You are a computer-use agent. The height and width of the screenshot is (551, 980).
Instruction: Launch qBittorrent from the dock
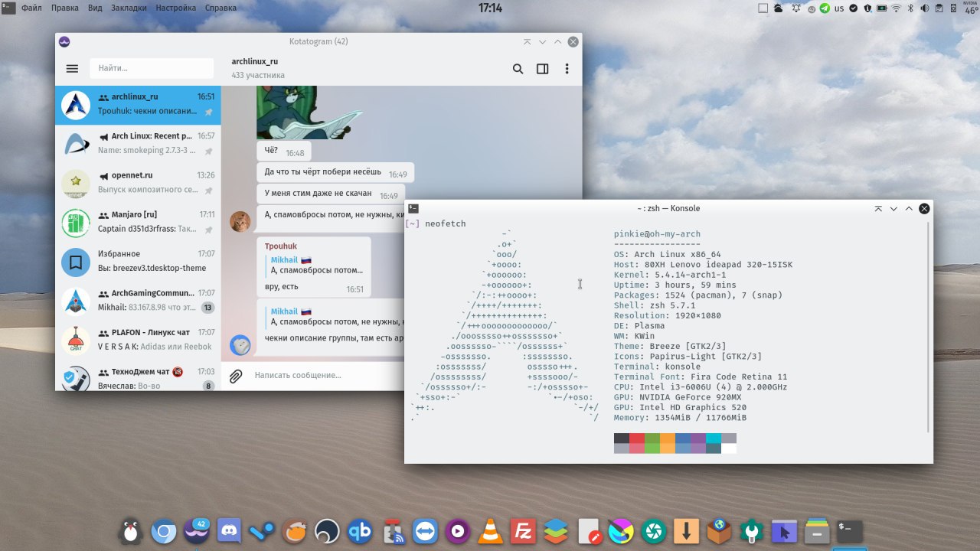coord(360,530)
